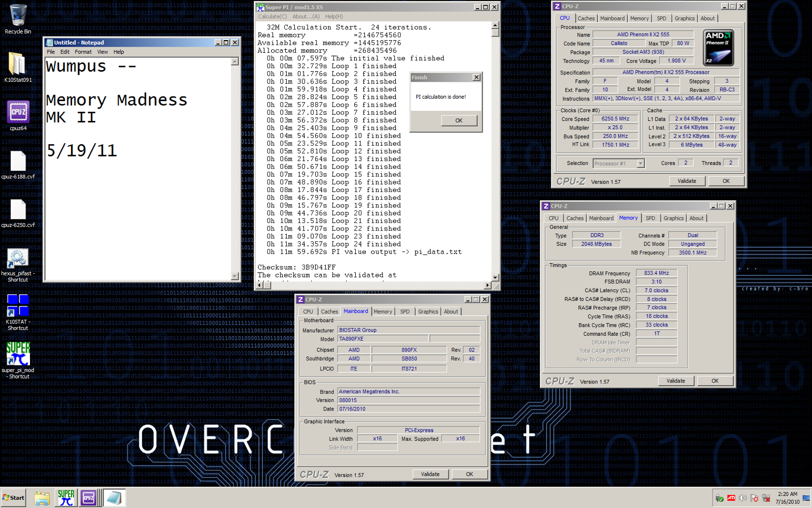Open the Help menu in Notepad
The image size is (812, 508).
point(119,52)
